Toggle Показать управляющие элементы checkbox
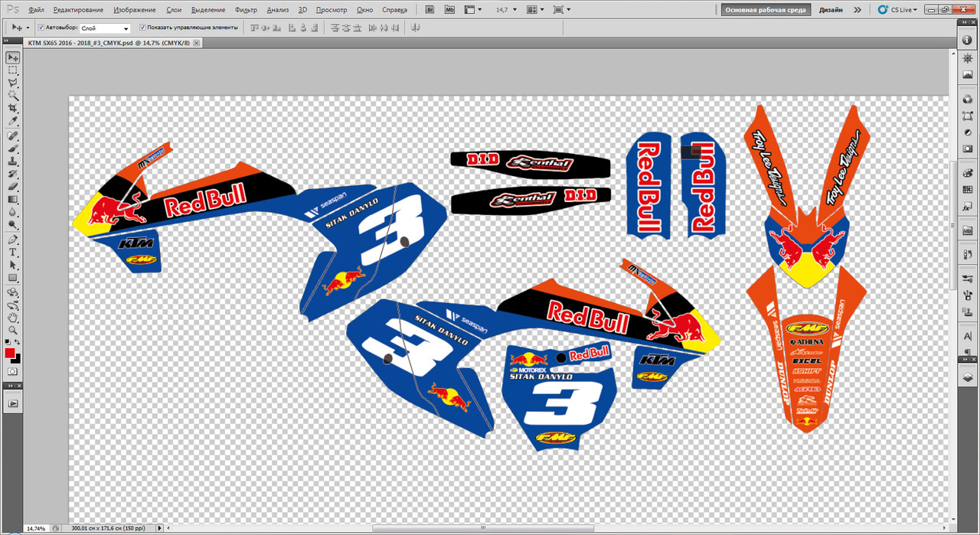 coord(142,27)
